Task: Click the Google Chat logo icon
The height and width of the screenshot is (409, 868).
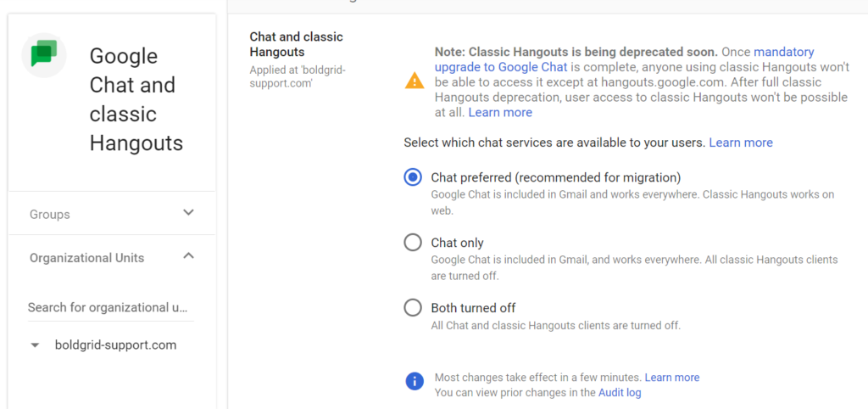Action: 44,56
